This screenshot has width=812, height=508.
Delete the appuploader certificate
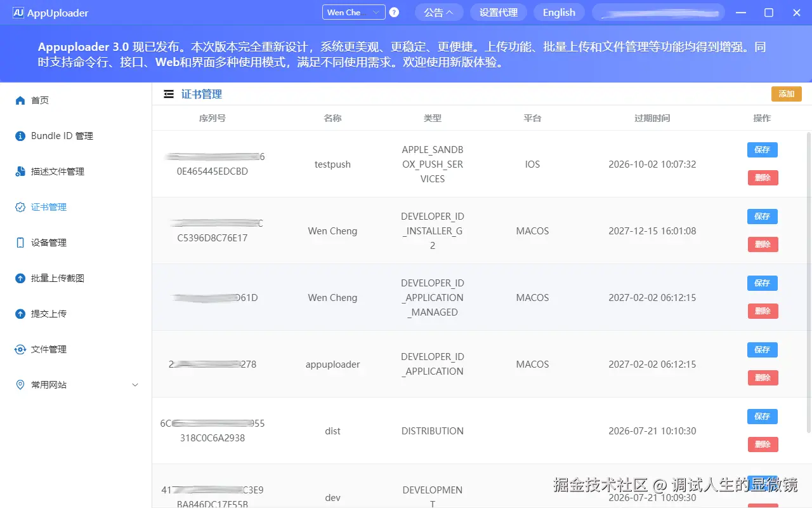(x=762, y=377)
